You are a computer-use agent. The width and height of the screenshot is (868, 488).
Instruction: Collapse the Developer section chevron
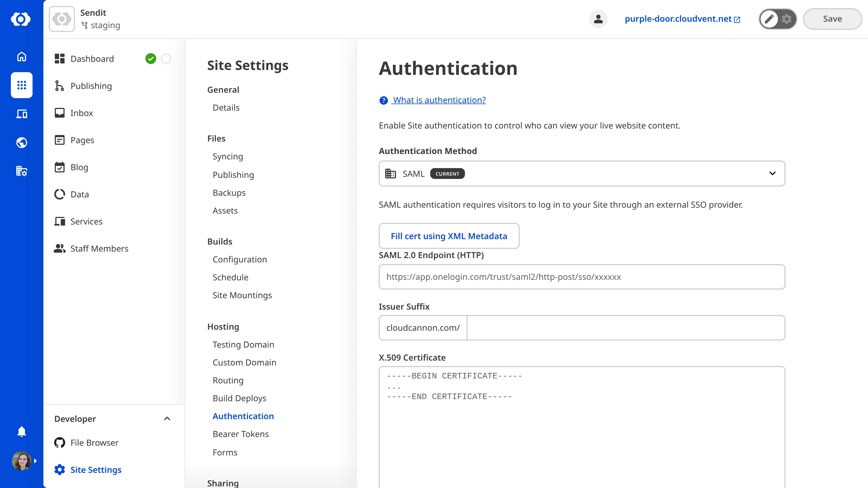click(x=167, y=419)
